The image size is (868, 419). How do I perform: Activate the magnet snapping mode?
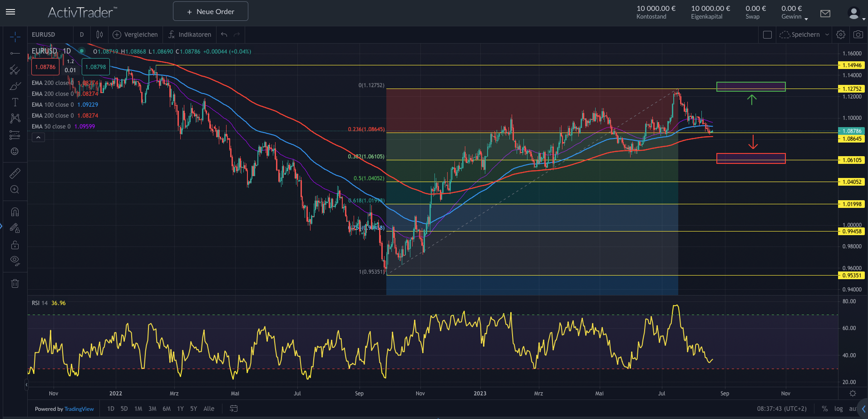(x=15, y=212)
